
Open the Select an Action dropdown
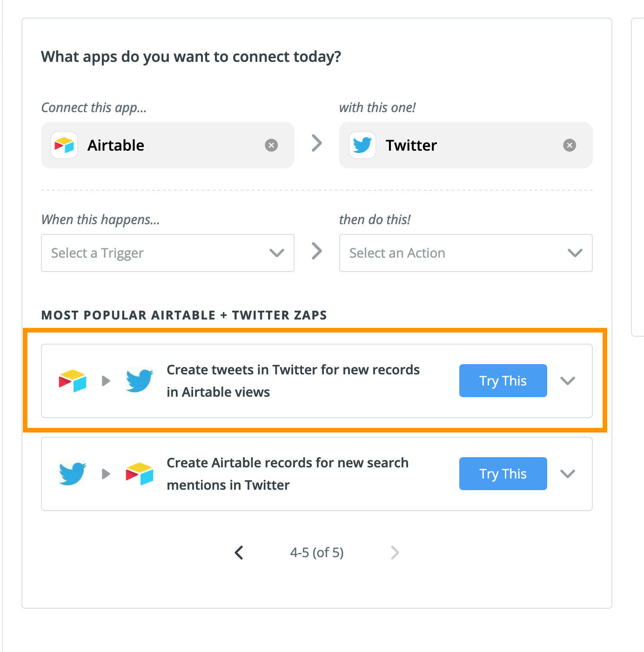[465, 253]
